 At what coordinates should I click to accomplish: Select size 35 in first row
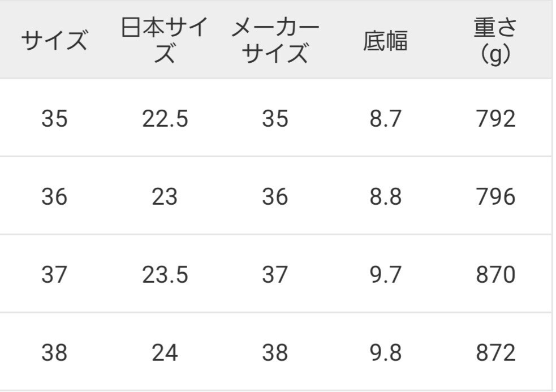pyautogui.click(x=54, y=118)
